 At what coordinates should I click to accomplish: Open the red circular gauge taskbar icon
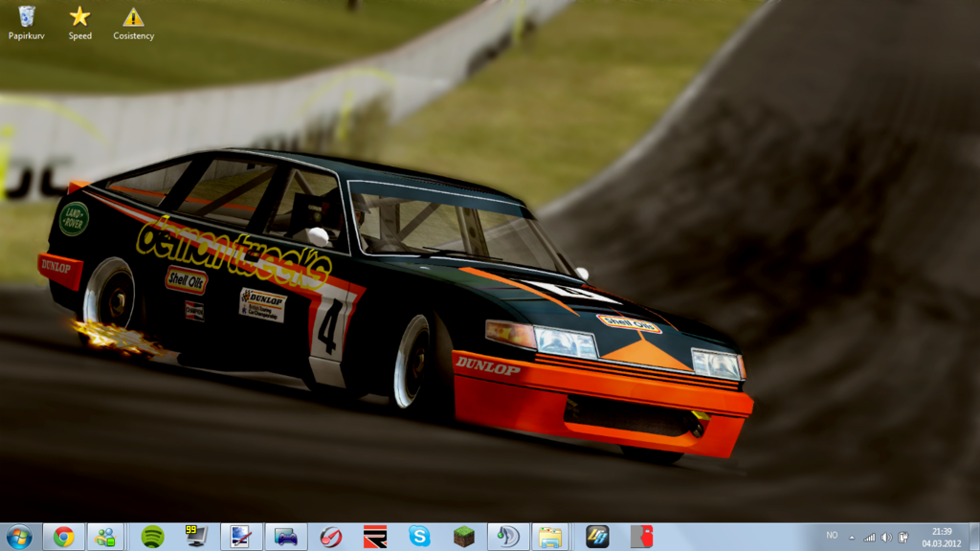(330, 537)
